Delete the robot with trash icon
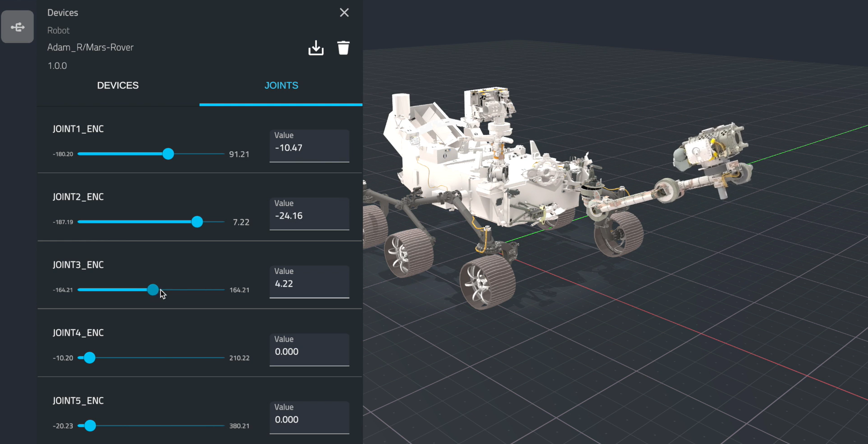Image resolution: width=868 pixels, height=444 pixels. coord(343,48)
